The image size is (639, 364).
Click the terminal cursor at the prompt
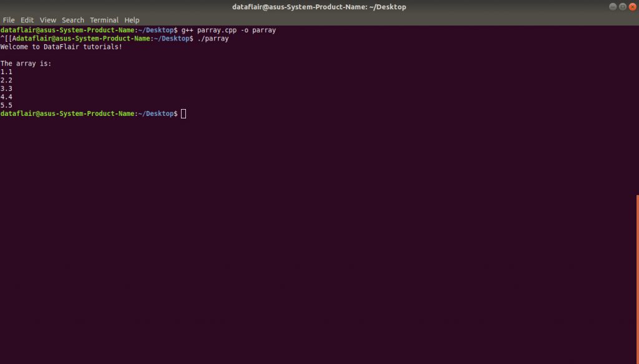tap(183, 113)
